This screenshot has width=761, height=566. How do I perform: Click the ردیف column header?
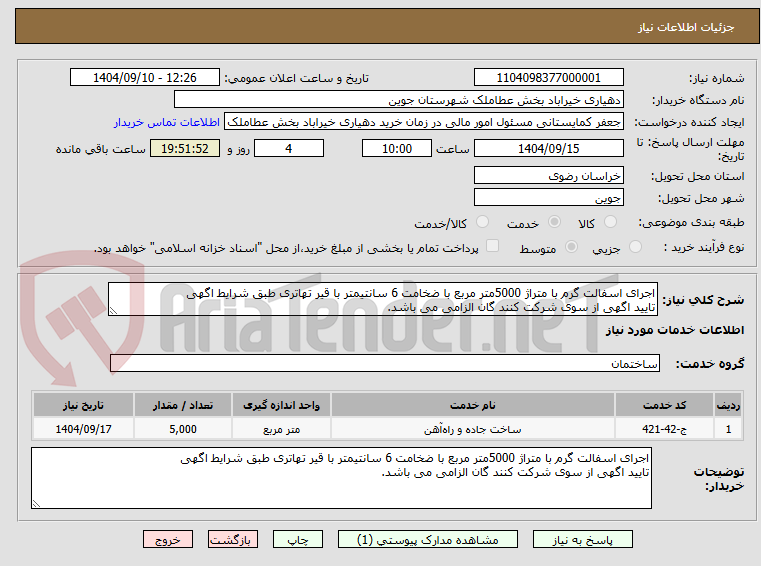(728, 405)
